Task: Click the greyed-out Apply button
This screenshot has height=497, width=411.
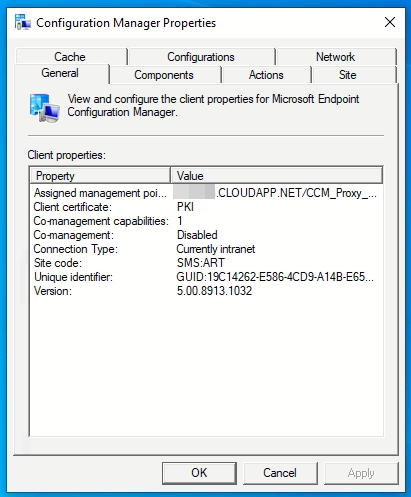Action: coord(361,473)
